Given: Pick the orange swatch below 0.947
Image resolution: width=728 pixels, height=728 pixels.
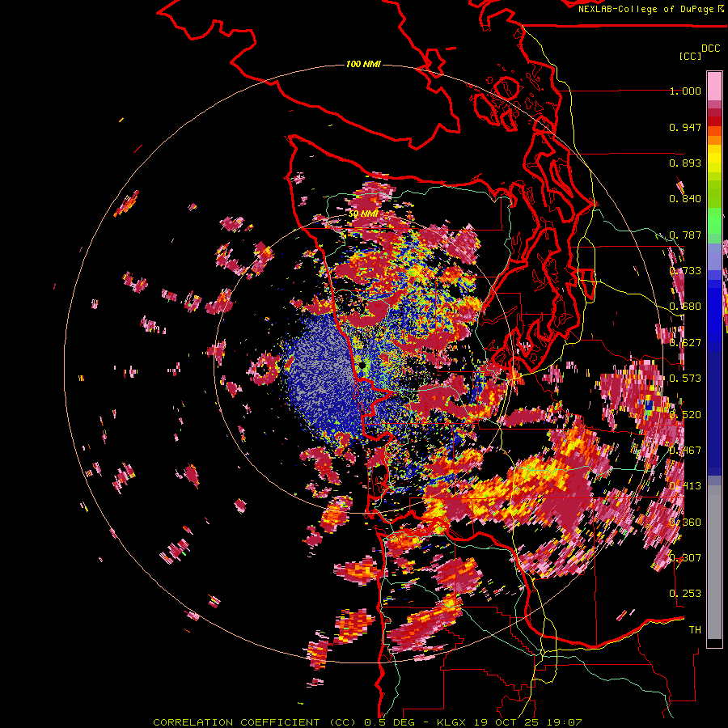Looking at the screenshot, I should pyautogui.click(x=714, y=140).
